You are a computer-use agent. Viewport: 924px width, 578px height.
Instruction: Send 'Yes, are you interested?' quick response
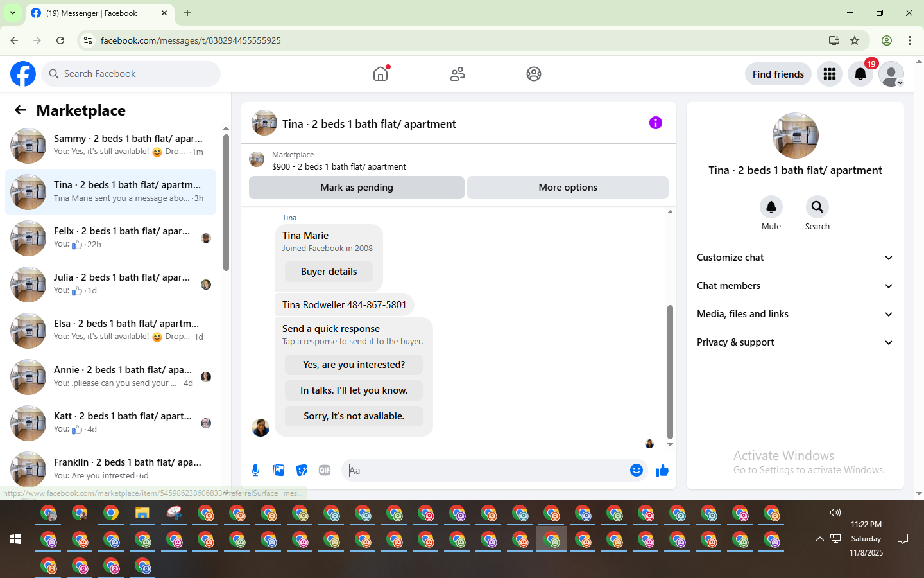(354, 365)
